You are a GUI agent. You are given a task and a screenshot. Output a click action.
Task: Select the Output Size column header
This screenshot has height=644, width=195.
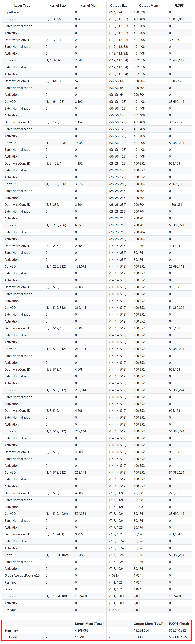point(118,5)
